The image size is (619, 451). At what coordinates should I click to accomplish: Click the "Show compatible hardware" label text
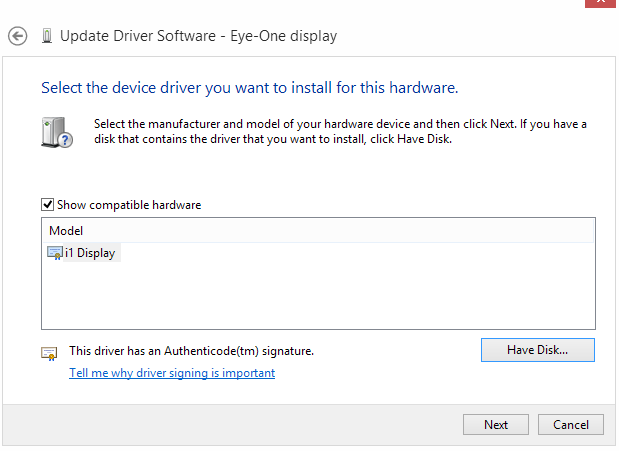129,205
